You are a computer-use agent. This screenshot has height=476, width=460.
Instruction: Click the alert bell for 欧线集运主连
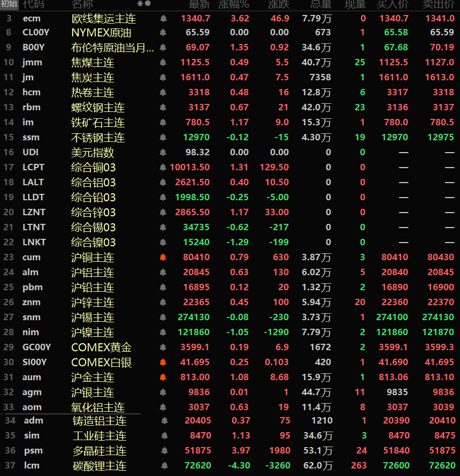163,19
